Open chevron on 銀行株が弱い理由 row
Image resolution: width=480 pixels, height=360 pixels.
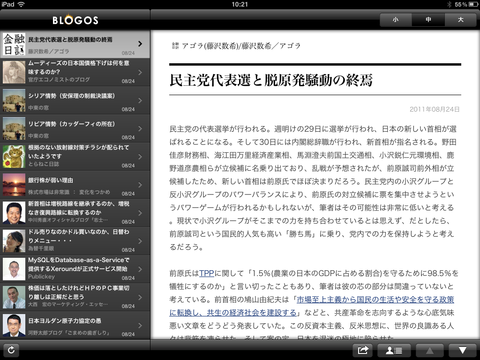[140, 185]
